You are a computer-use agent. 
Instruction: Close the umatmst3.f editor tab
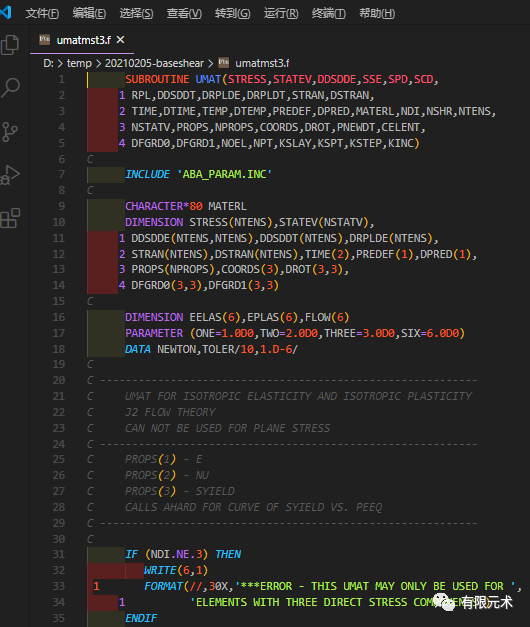[120, 40]
